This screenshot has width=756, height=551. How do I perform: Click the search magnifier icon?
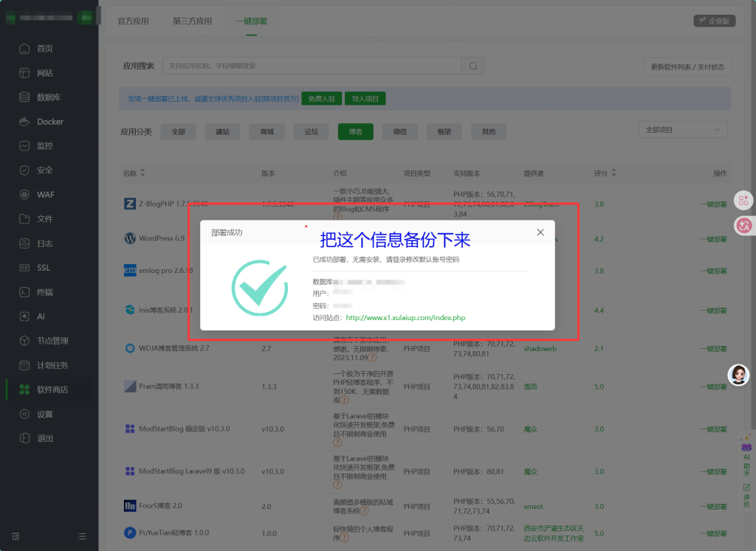point(473,66)
